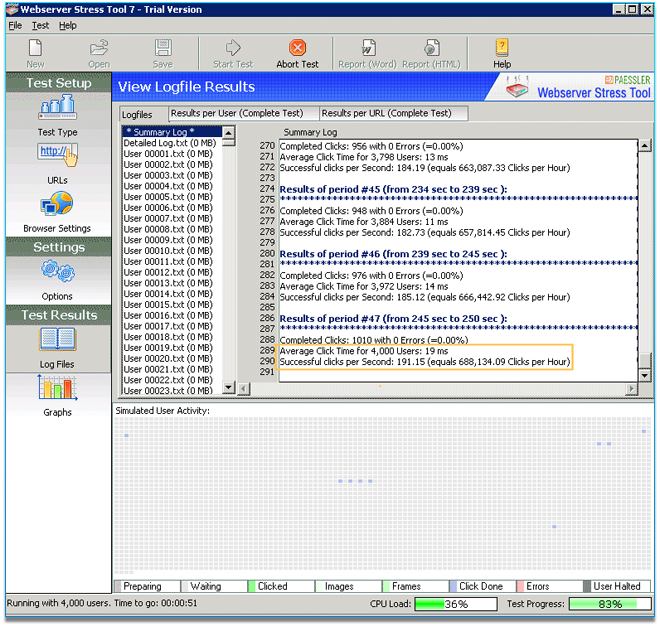Click the User Halted legend swatch
This screenshot has width=660, height=625.
(x=587, y=586)
